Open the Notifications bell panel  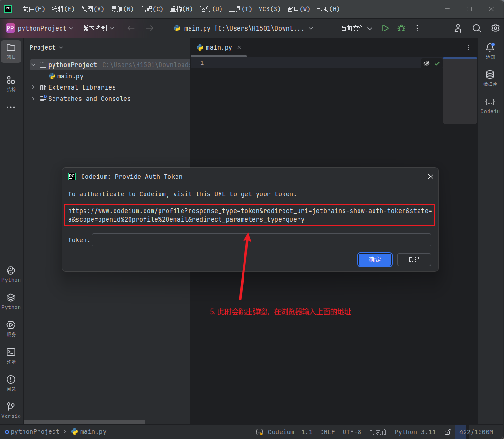click(490, 50)
